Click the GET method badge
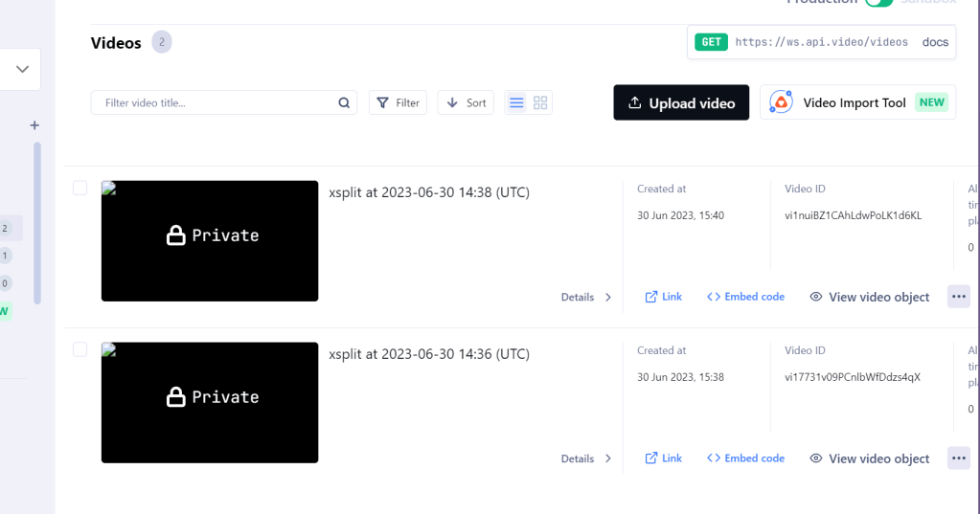 click(711, 42)
